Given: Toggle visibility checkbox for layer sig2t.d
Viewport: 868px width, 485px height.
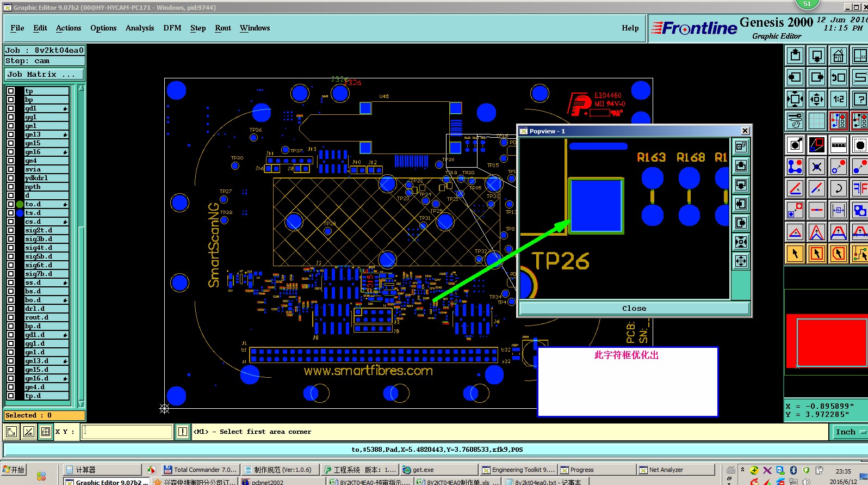Looking at the screenshot, I should point(11,230).
